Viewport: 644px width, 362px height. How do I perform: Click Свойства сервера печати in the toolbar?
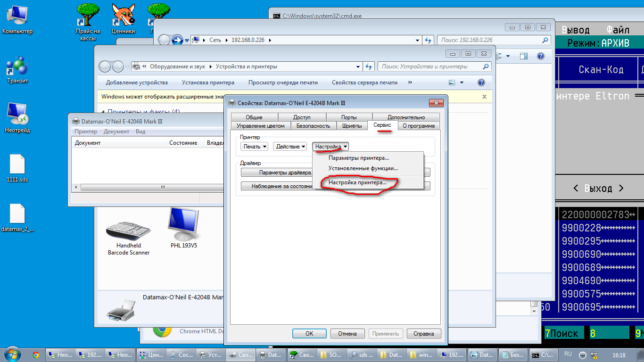tap(364, 82)
